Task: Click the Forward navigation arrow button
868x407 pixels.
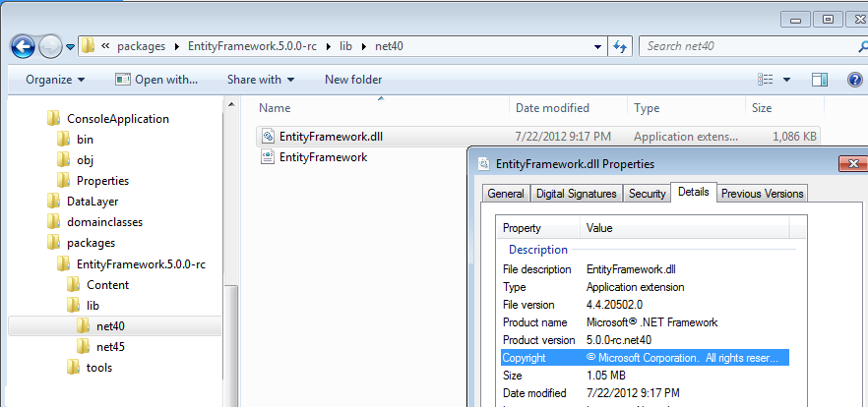Action: pos(50,46)
